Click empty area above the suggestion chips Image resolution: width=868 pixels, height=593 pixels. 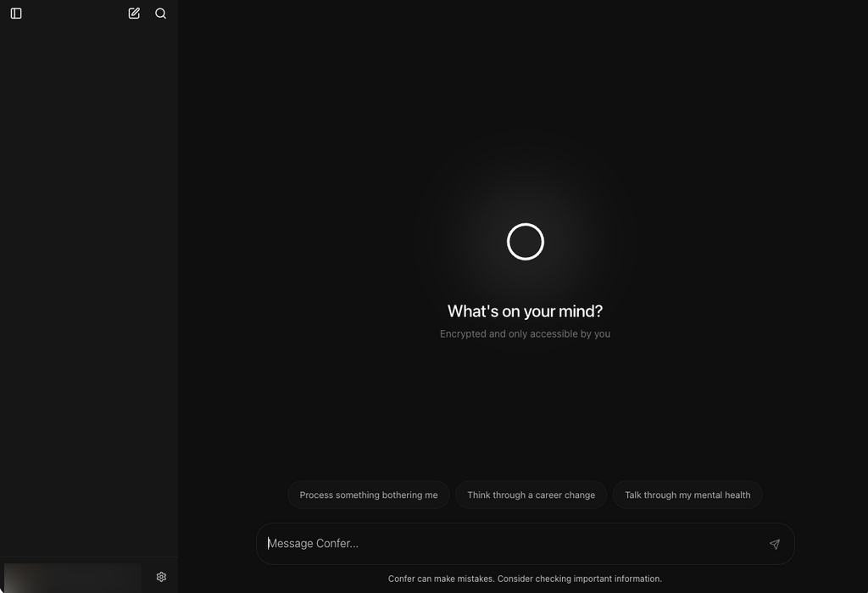[525, 416]
